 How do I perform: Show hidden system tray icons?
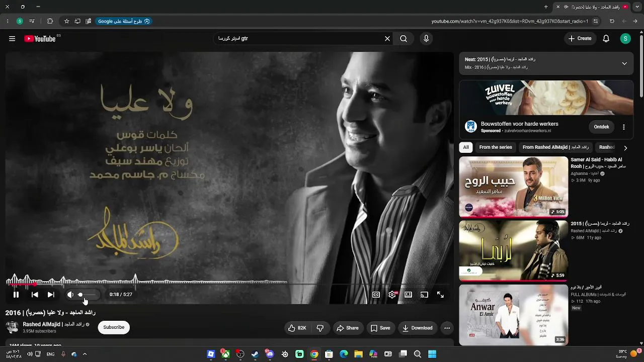[x=85, y=354]
